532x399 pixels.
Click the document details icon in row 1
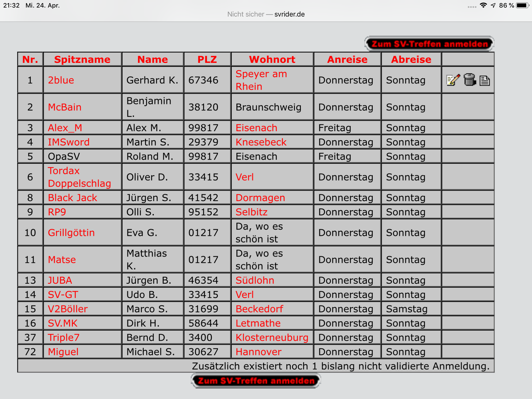[x=484, y=81]
